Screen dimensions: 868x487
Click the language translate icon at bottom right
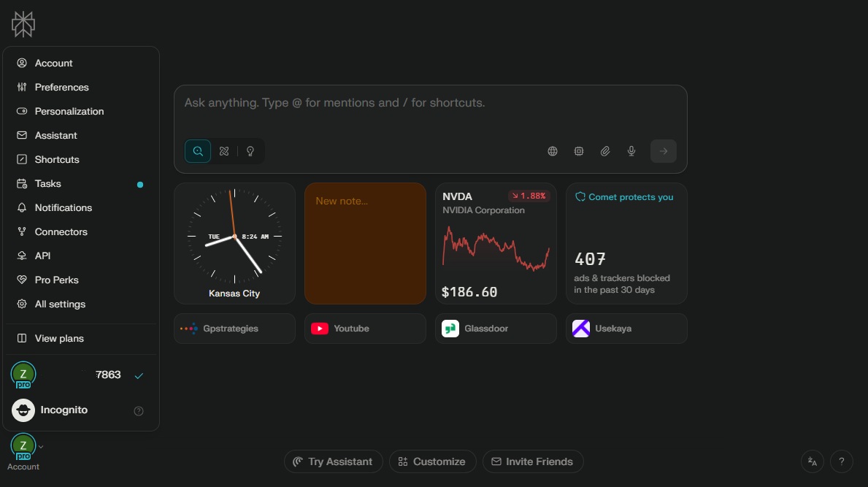pos(813,461)
